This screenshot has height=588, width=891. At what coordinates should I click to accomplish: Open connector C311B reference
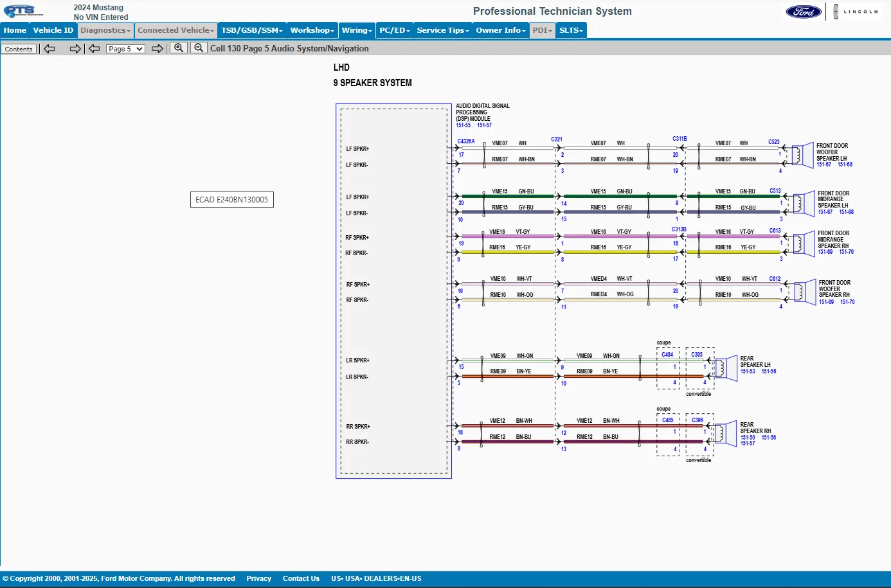pyautogui.click(x=680, y=139)
